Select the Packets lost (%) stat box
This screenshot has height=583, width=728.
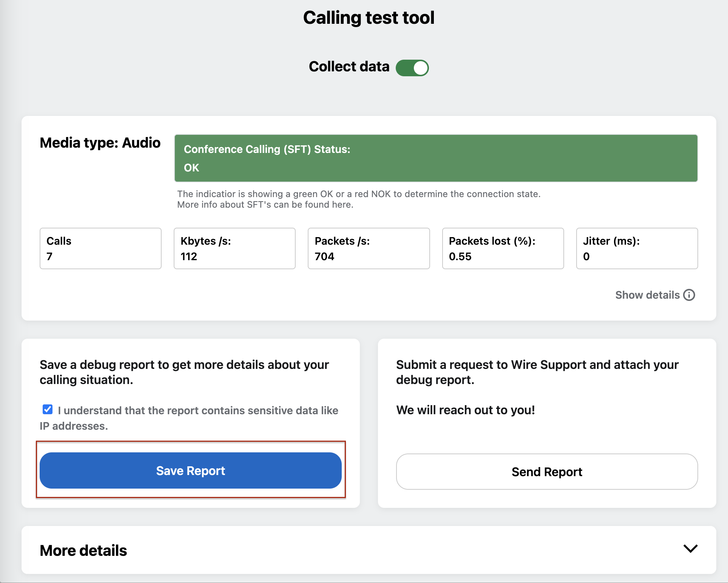pos(503,248)
